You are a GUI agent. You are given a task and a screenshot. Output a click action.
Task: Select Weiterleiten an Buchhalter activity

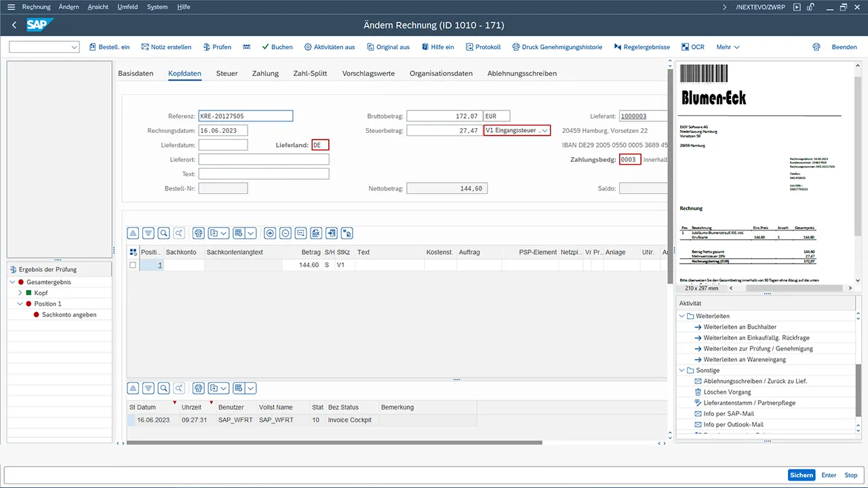tap(740, 327)
